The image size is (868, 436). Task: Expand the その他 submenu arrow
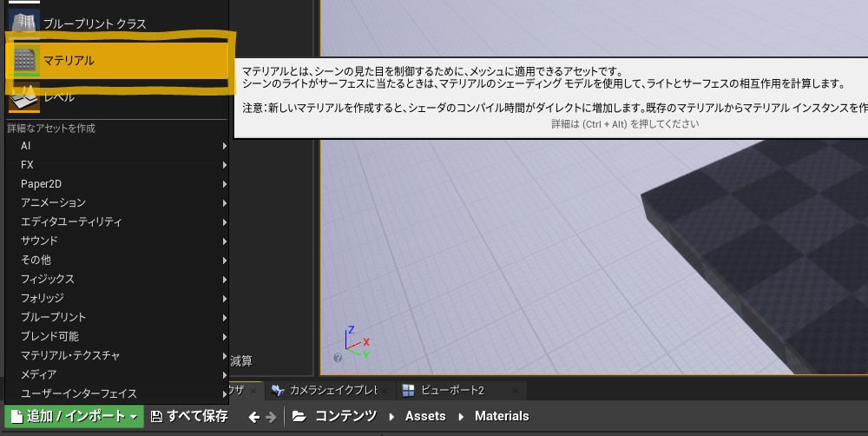click(x=224, y=260)
